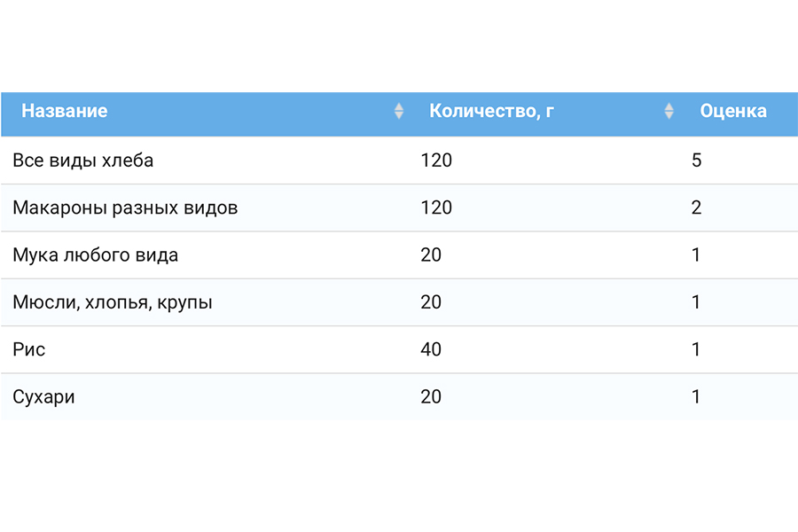The image size is (798, 532).
Task: Click quantity 20 in Мюсли row
Action: (x=431, y=302)
